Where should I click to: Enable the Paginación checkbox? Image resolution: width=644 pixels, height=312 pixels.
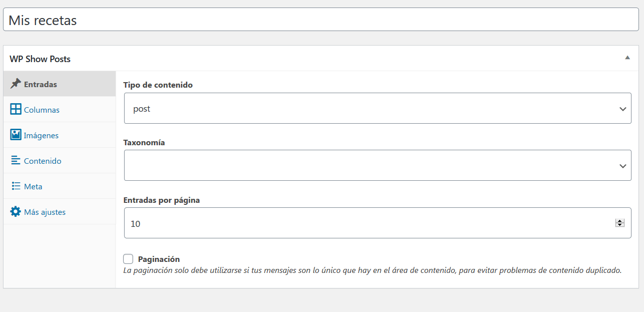click(x=129, y=259)
